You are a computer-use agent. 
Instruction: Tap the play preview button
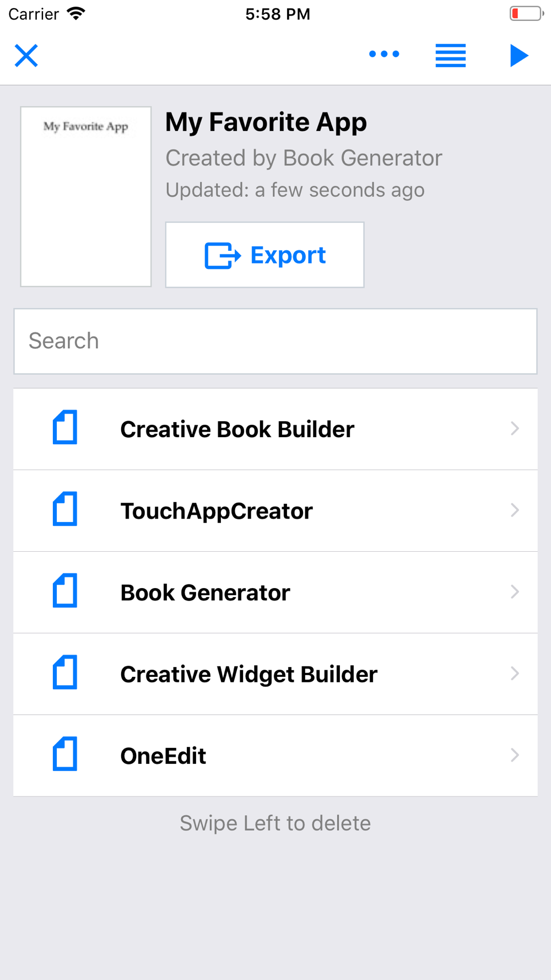tap(518, 55)
